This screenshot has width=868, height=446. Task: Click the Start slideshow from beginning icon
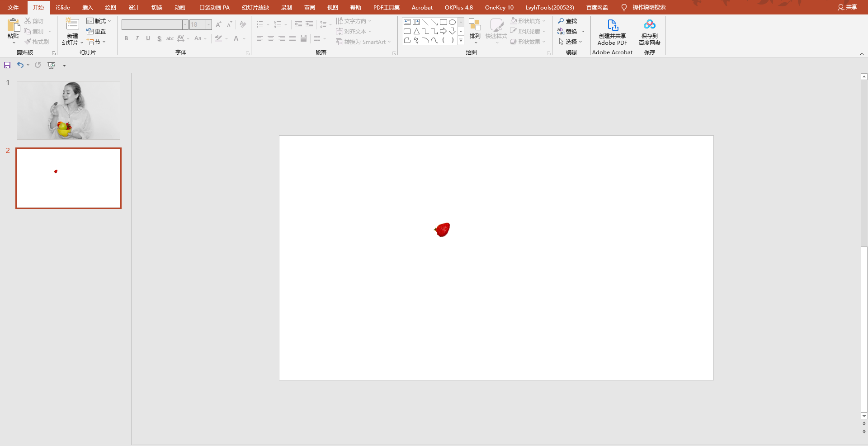point(52,65)
